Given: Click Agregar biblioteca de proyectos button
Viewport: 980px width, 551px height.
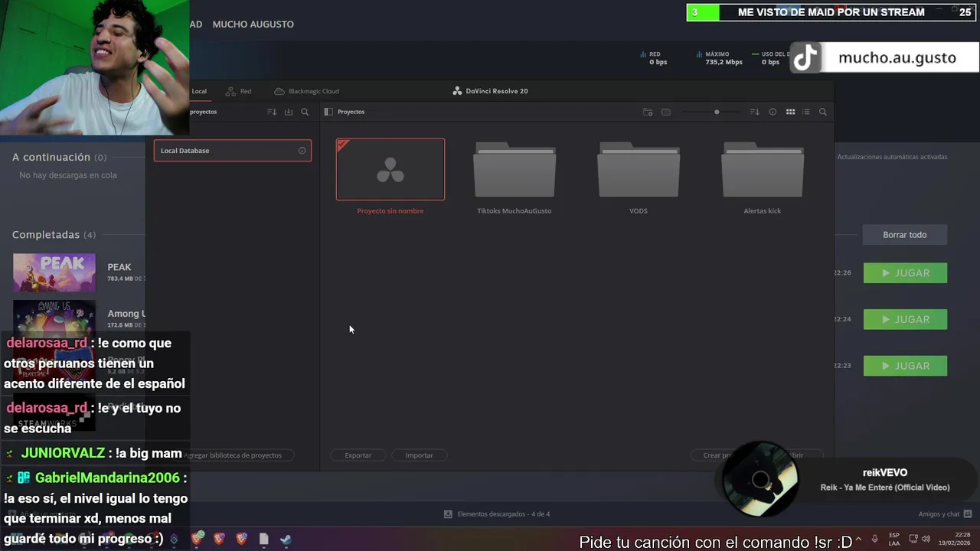Looking at the screenshot, I should [233, 455].
